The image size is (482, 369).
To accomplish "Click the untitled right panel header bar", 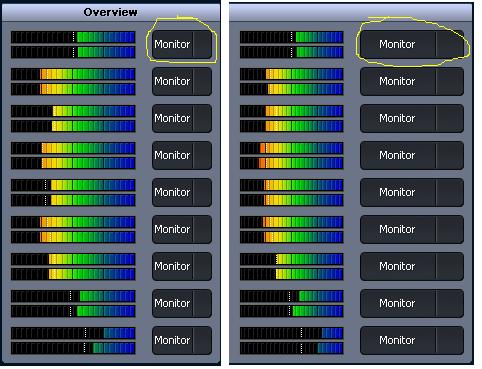I will [x=351, y=13].
